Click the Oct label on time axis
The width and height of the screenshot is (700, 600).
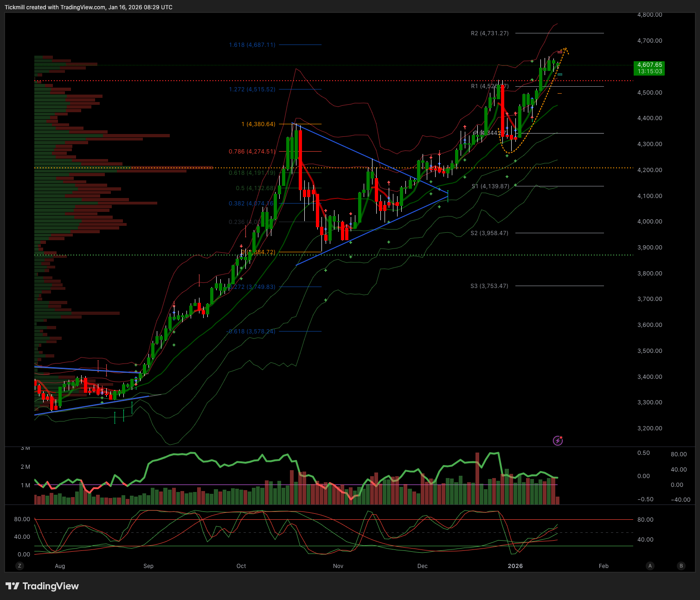tap(241, 566)
